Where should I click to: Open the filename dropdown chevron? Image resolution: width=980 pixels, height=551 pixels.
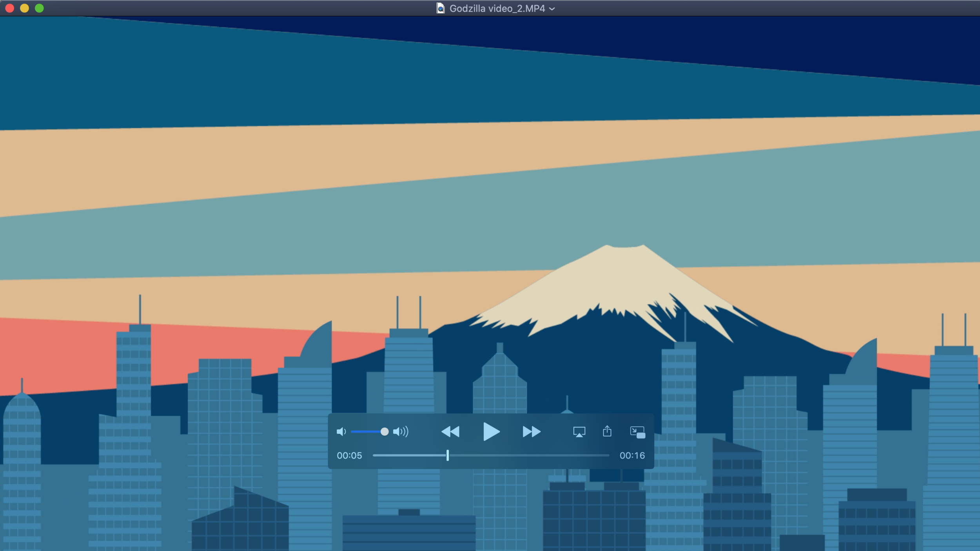(553, 8)
